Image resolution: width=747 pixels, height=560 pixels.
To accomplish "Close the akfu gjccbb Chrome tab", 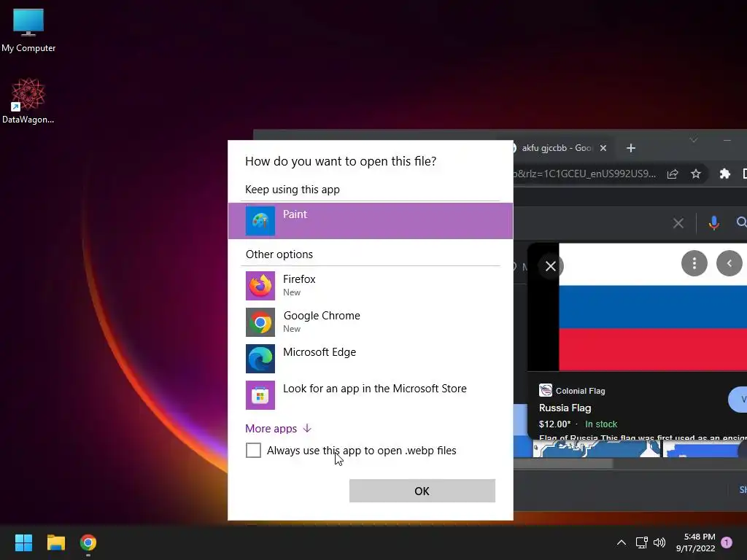I will (603, 148).
